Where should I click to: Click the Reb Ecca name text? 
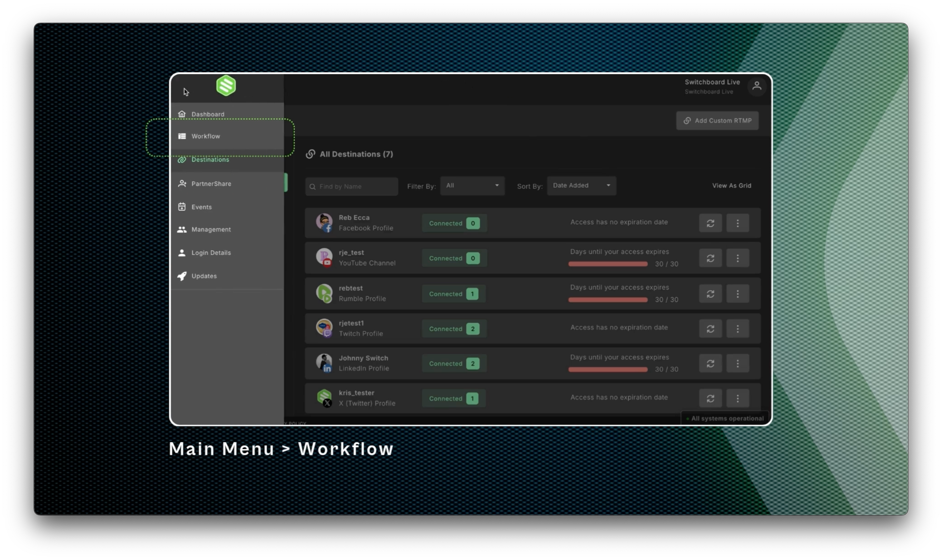coord(354,218)
